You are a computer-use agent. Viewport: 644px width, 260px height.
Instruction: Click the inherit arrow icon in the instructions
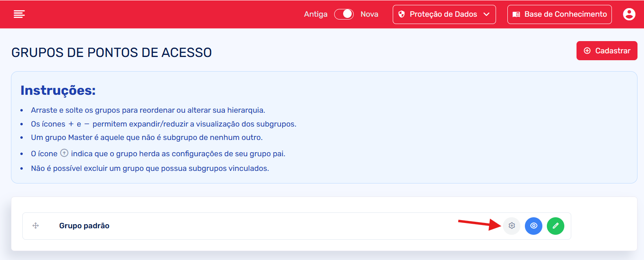click(x=64, y=153)
